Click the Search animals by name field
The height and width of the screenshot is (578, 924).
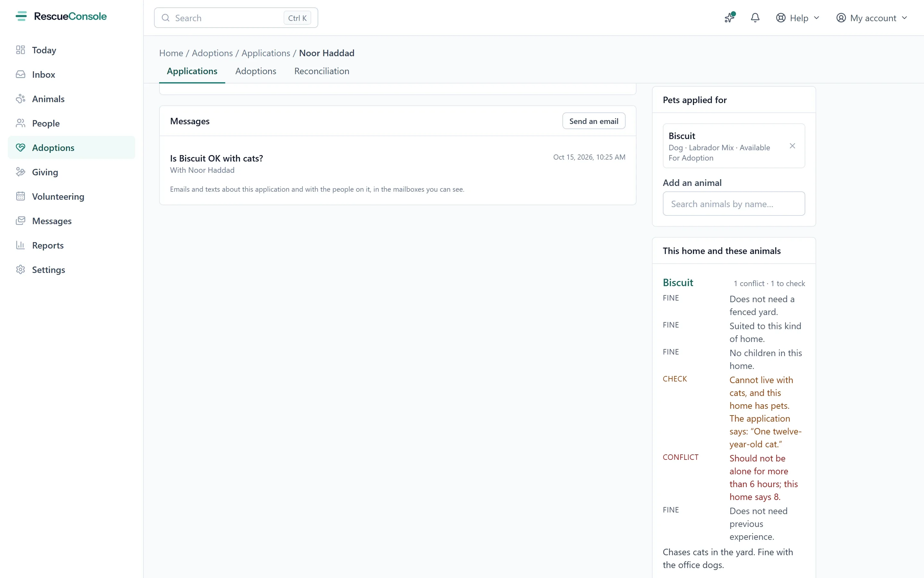[734, 204]
